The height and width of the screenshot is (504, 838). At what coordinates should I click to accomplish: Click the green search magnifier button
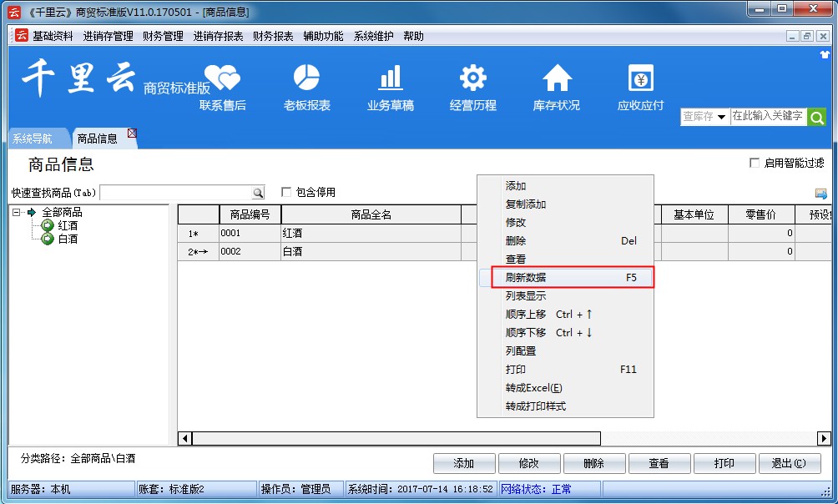coord(816,118)
